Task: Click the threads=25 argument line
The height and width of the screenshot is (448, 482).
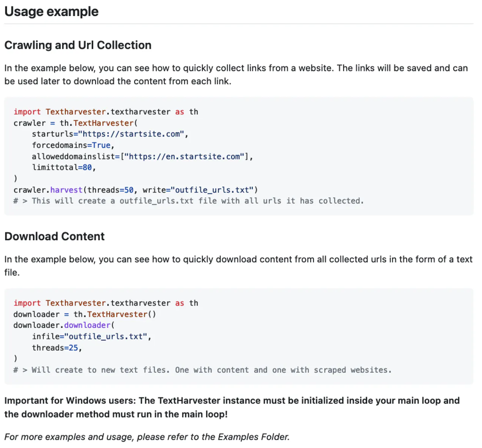Action: [x=57, y=348]
